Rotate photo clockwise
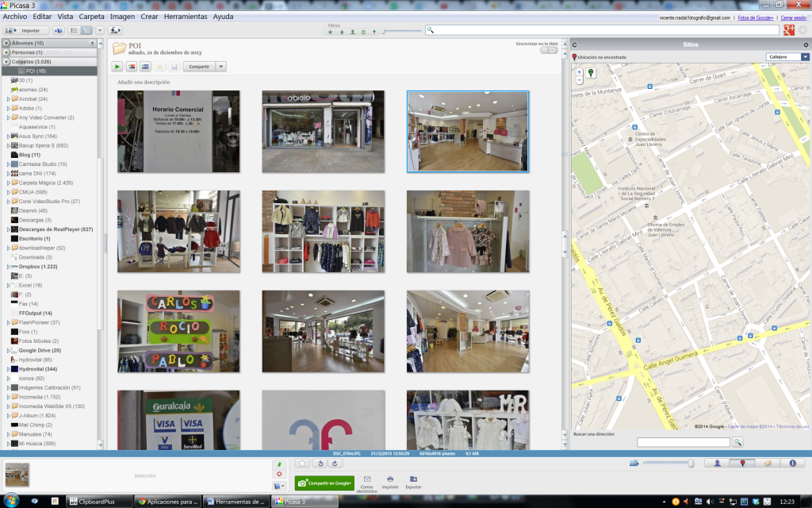The height and width of the screenshot is (508, 812). click(335, 464)
